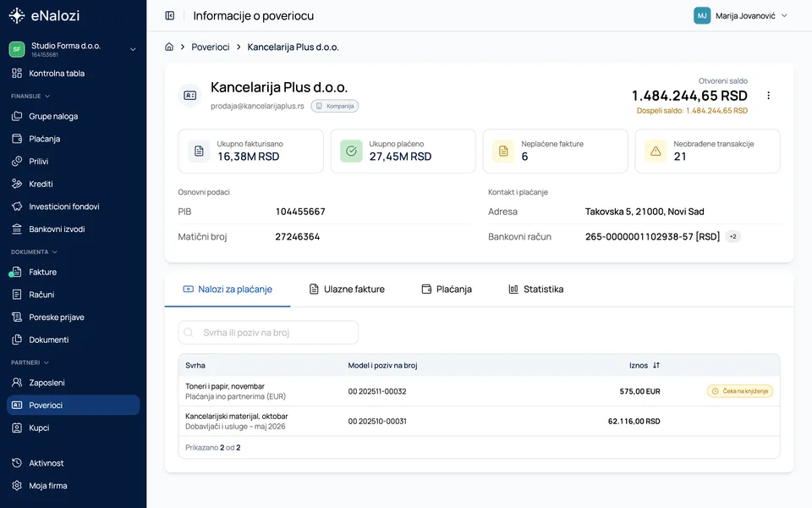The height and width of the screenshot is (508, 812).
Task: Click the Krediti hand icon
Action: (x=17, y=184)
